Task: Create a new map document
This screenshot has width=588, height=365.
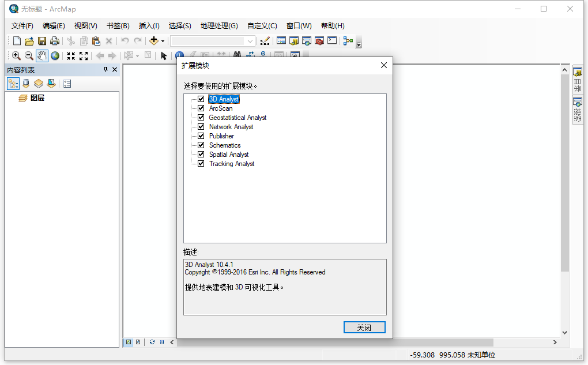Action: point(17,41)
